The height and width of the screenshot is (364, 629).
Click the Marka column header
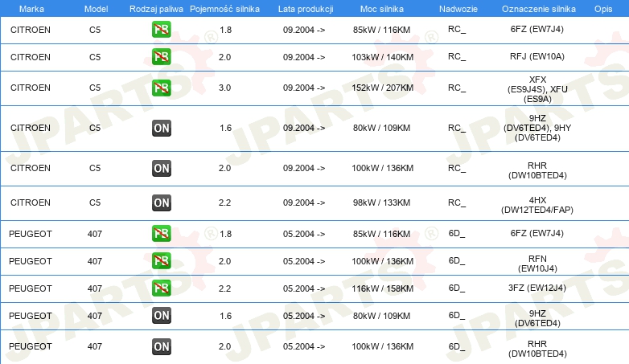coord(31,9)
